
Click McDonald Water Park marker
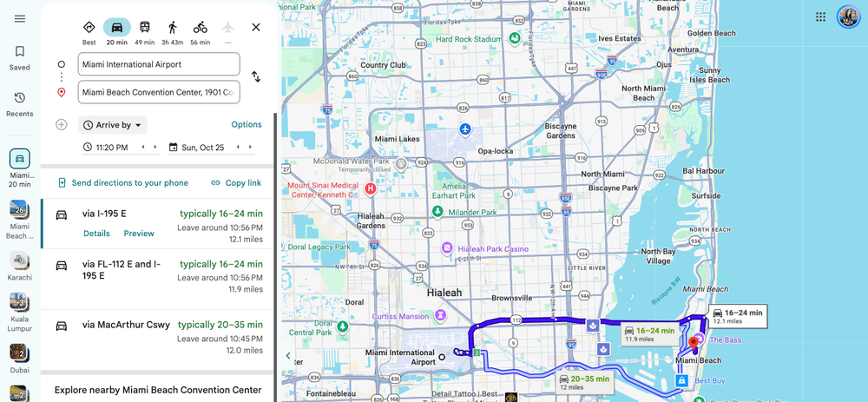coord(401,164)
